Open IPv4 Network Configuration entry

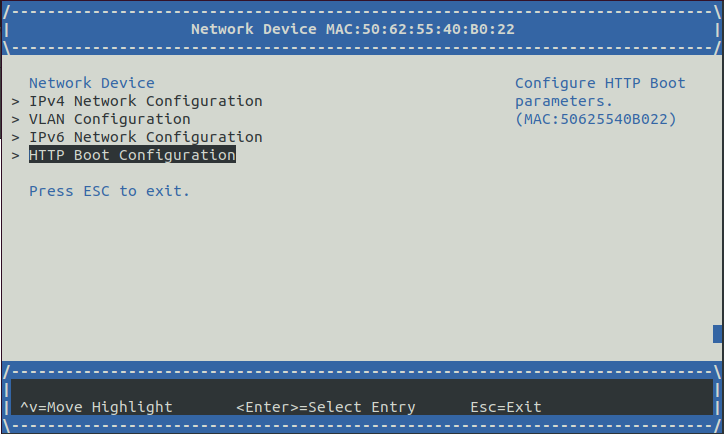pyautogui.click(x=145, y=101)
